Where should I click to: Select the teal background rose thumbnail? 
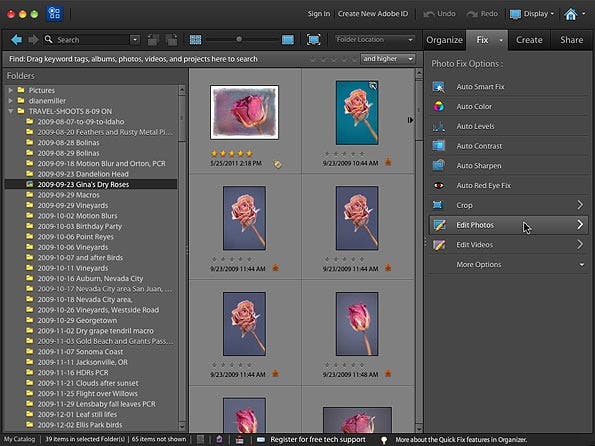point(357,113)
